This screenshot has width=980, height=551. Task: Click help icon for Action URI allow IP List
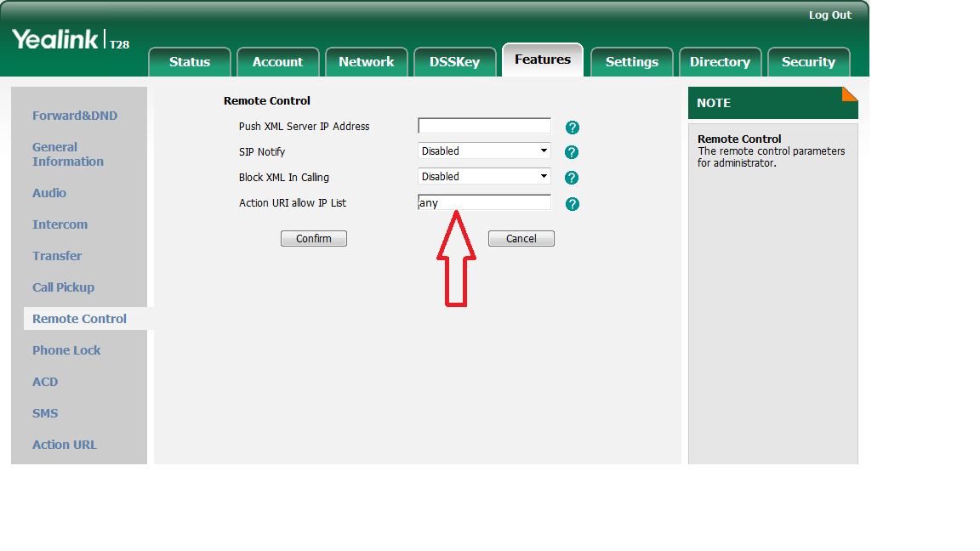[573, 204]
